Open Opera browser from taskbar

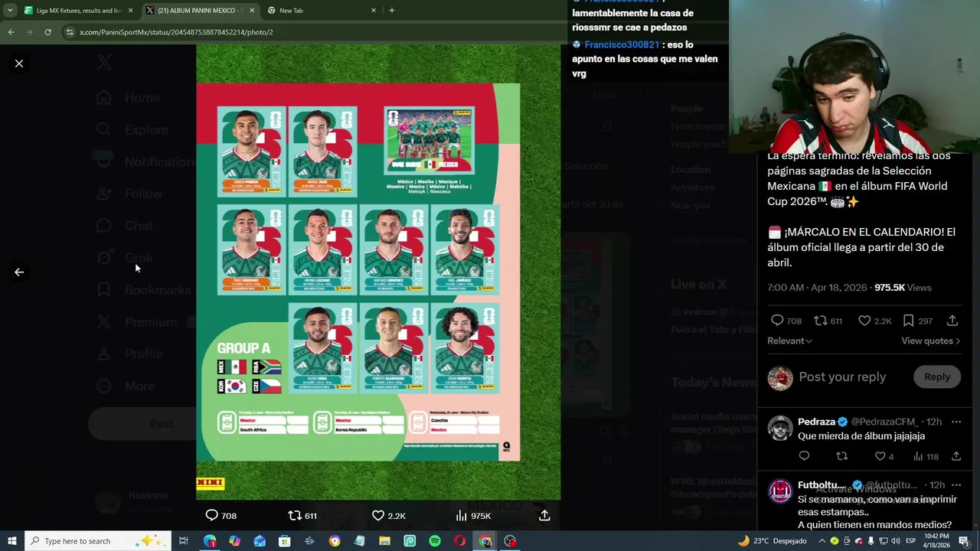click(459, 541)
